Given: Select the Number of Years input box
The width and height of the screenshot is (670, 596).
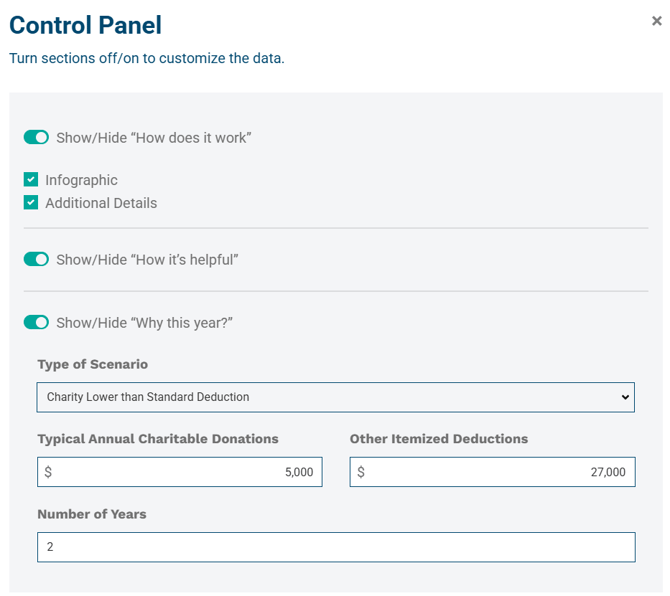Looking at the screenshot, I should [x=336, y=547].
